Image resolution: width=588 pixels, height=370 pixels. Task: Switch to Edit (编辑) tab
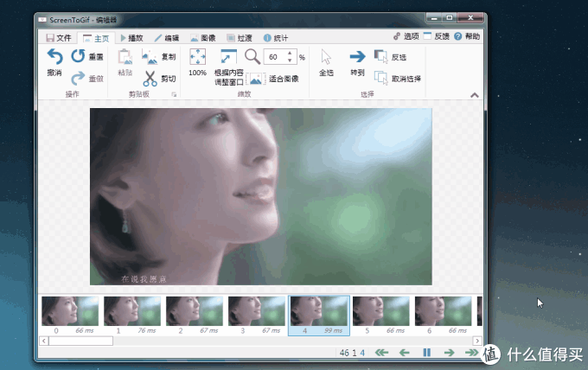pyautogui.click(x=167, y=38)
